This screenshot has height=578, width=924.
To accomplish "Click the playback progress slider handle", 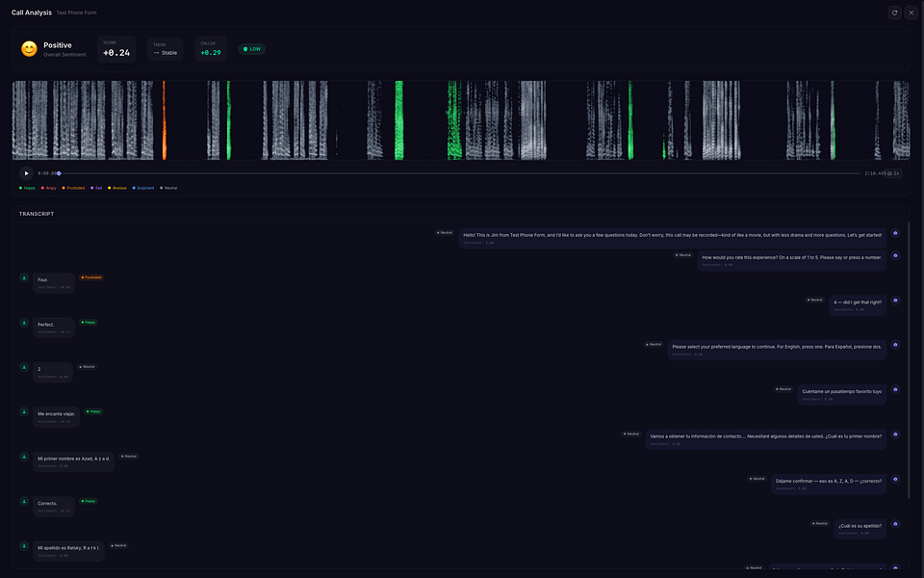I will 59,173.
